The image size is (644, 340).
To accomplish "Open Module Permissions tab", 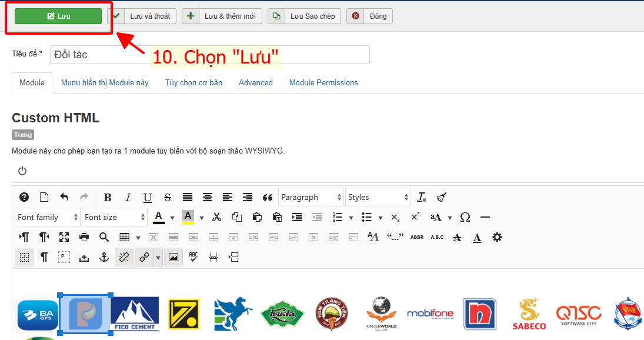I will [323, 82].
